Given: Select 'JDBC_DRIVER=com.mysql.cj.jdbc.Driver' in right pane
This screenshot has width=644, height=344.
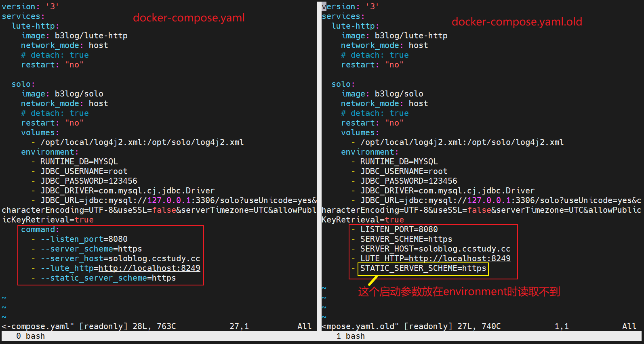Looking at the screenshot, I should pos(448,191).
